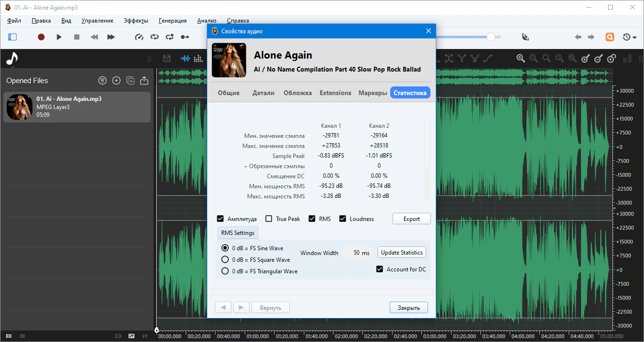This screenshot has width=644, height=342.
Task: Click the export share icon in Opened Files
Action: pyautogui.click(x=144, y=81)
